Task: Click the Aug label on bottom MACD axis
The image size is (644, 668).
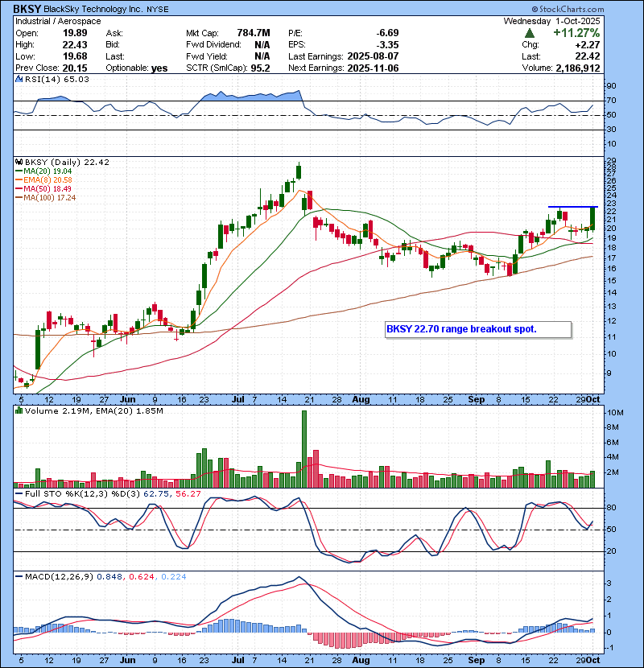Action: [x=361, y=660]
